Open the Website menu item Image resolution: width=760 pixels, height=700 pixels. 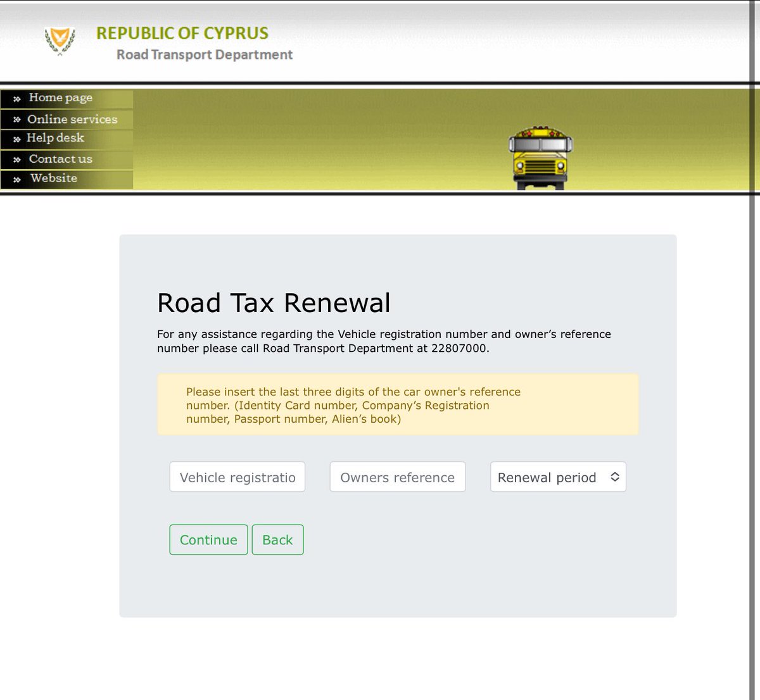pyautogui.click(x=66, y=179)
